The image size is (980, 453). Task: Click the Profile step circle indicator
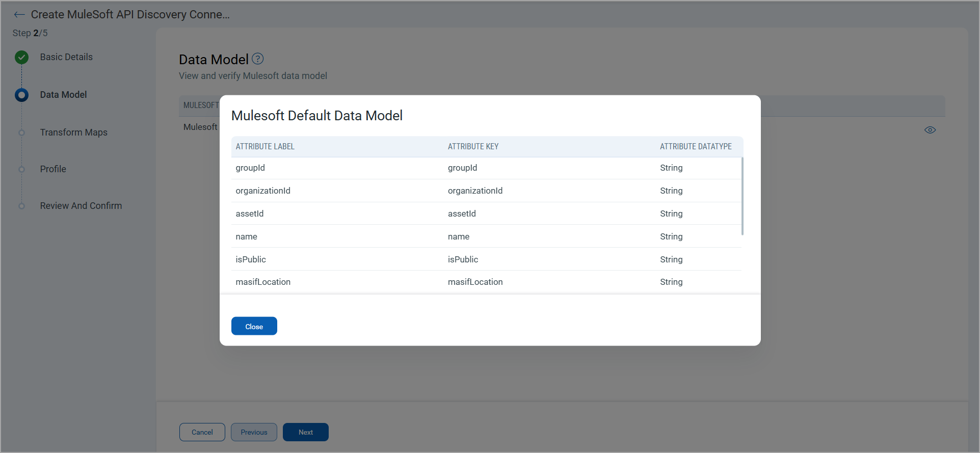click(x=21, y=169)
